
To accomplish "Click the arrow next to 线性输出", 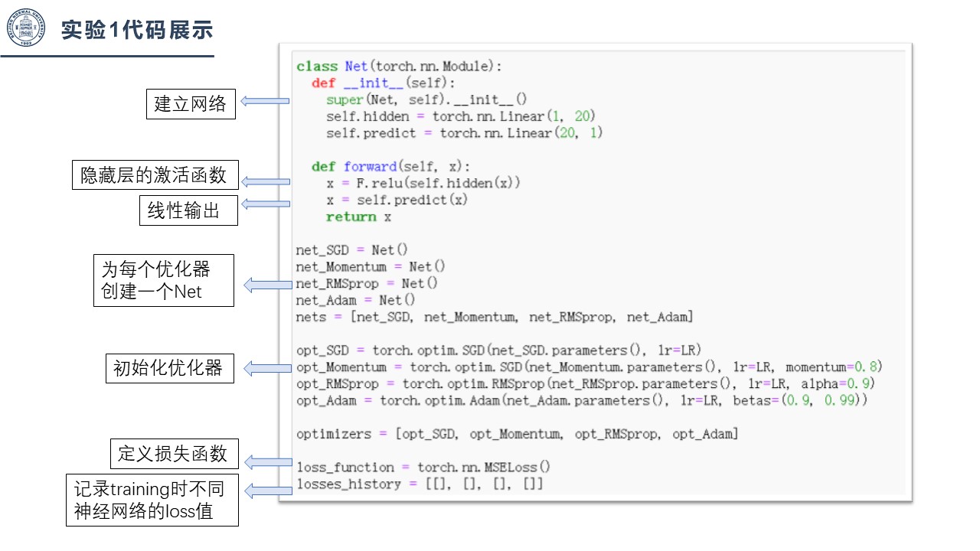I will [x=266, y=204].
